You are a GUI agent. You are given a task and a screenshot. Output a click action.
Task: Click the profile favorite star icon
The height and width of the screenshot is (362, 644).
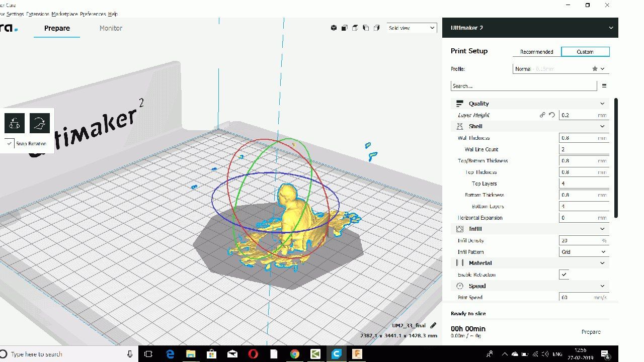click(595, 69)
